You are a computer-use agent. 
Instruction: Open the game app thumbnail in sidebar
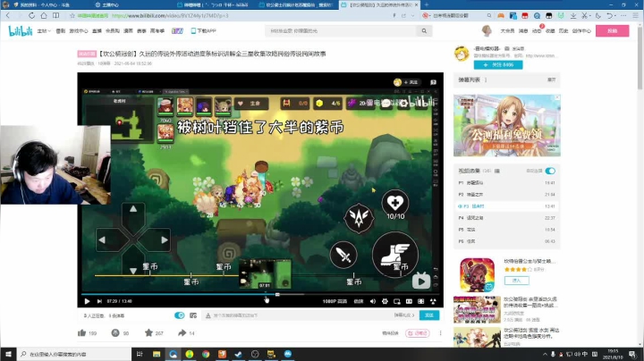[x=477, y=275]
